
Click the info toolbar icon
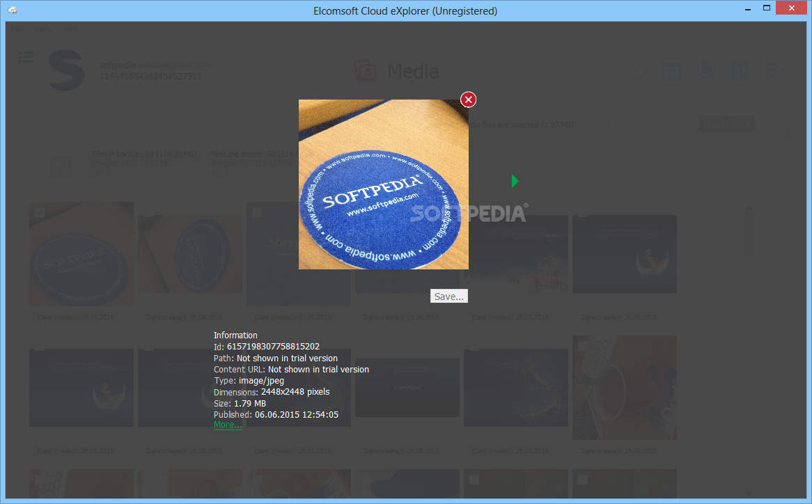coord(636,70)
